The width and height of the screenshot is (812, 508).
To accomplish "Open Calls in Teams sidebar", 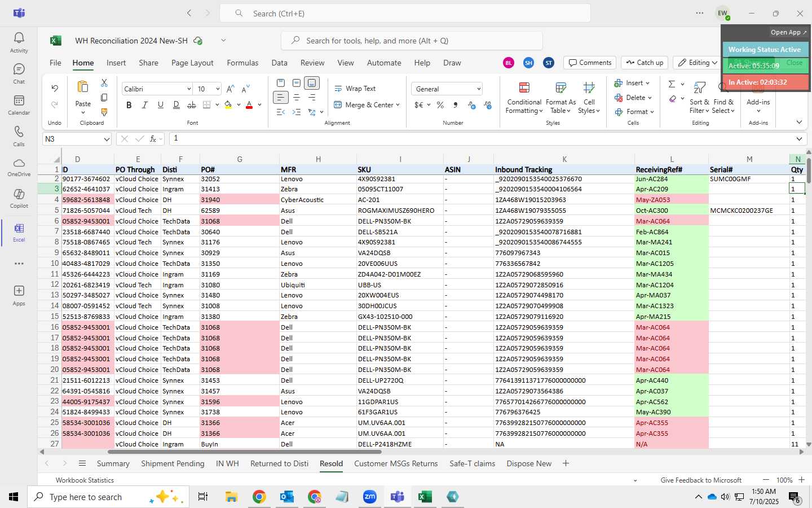I will 19,136.
